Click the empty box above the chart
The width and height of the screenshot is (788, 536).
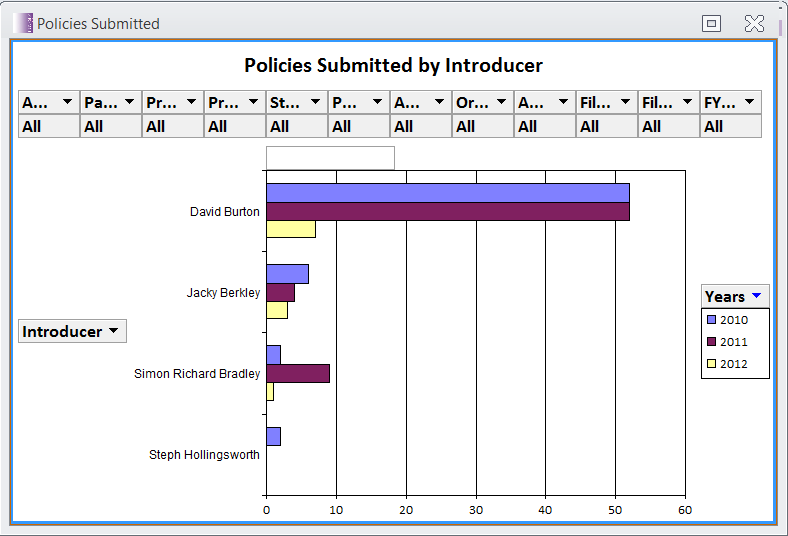point(330,158)
